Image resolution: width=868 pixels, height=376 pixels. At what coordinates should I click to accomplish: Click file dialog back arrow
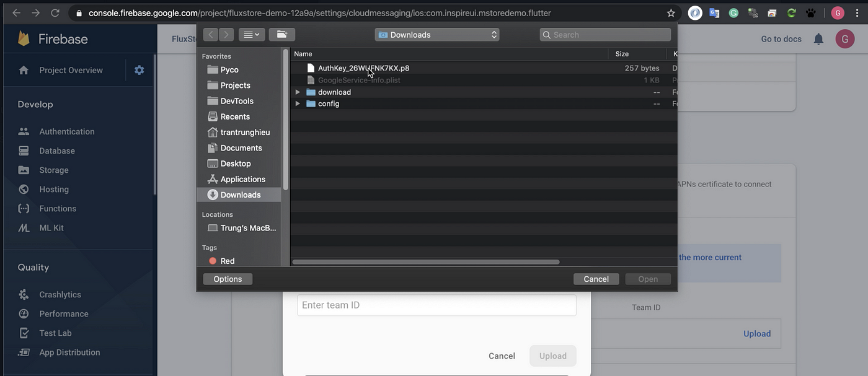pos(211,35)
